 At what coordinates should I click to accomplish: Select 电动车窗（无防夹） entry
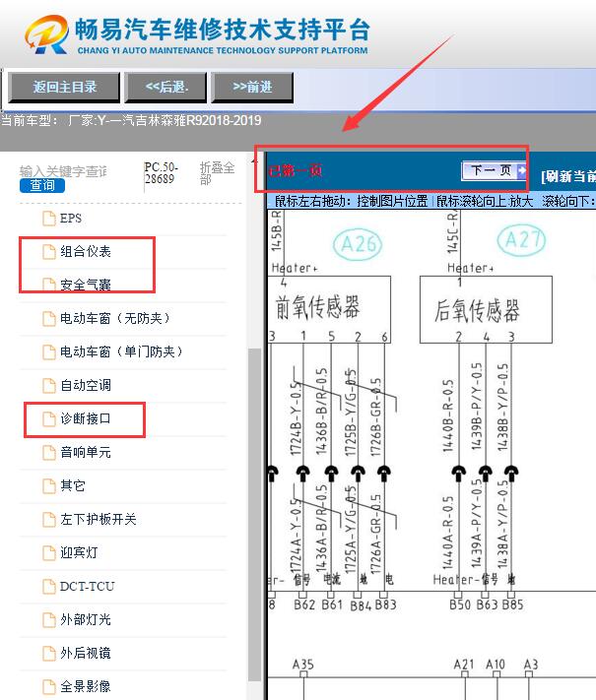tap(115, 318)
